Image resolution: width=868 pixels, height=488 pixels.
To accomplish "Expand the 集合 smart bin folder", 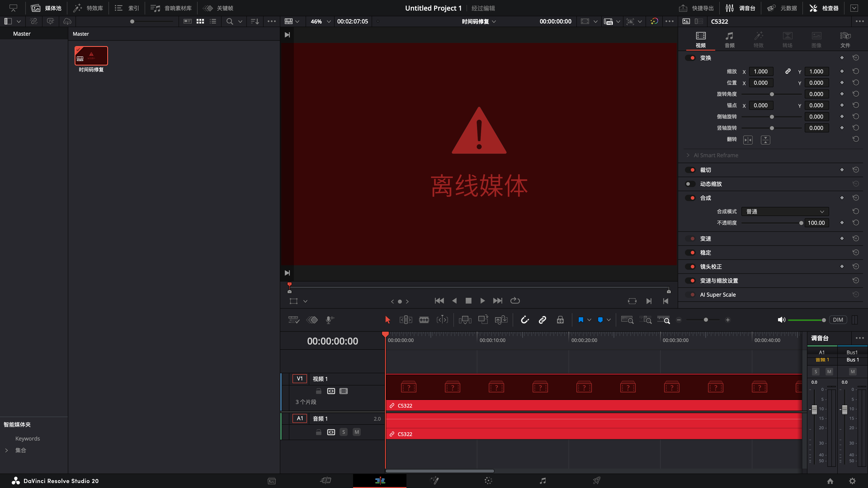I will click(x=6, y=450).
